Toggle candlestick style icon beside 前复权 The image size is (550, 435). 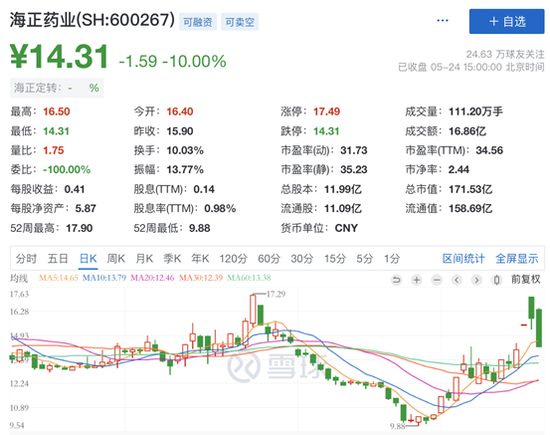tap(497, 280)
